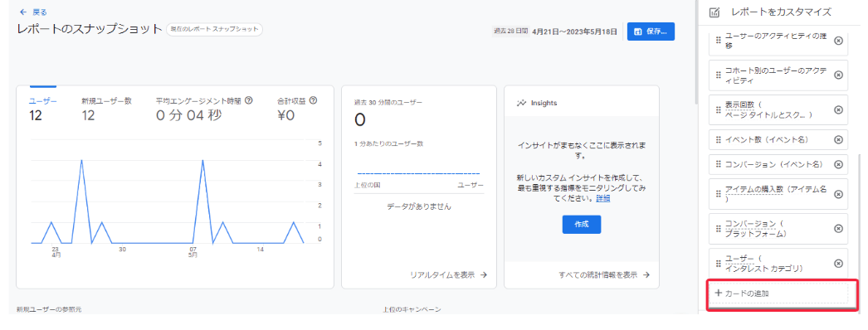Go back using the 戻る arrow

pyautogui.click(x=23, y=12)
